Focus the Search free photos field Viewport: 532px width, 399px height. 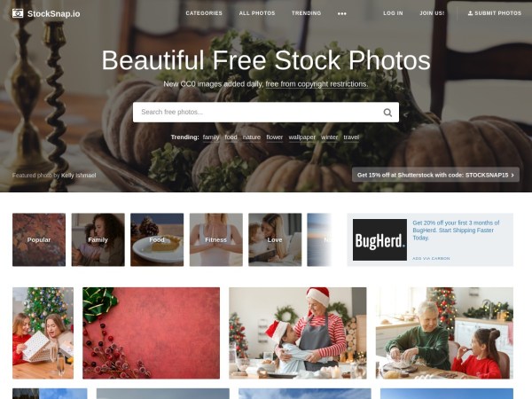266,113
